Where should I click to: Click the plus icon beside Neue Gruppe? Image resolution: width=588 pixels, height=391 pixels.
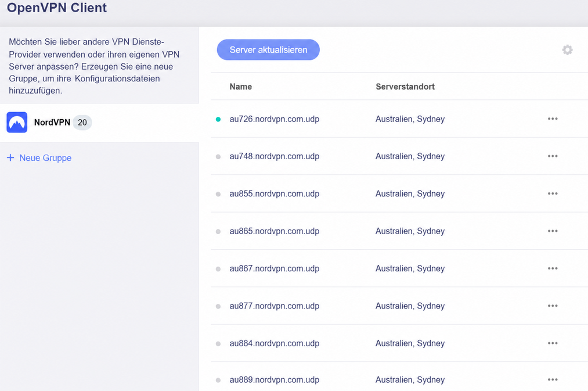[x=10, y=157]
